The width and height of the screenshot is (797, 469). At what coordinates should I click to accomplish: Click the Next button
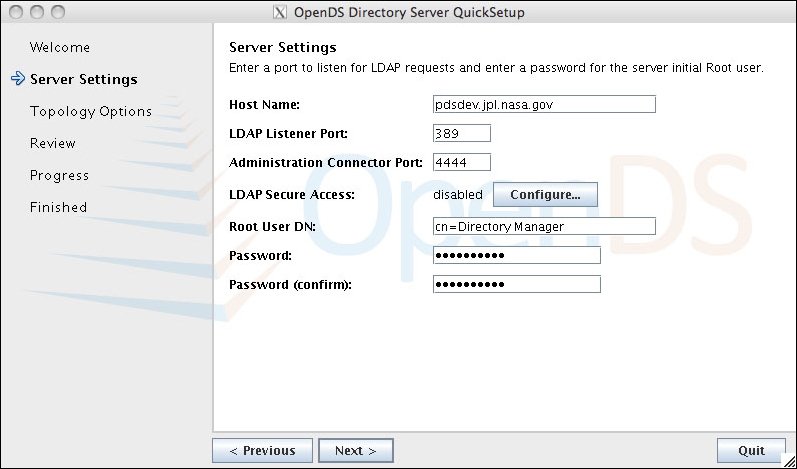pyautogui.click(x=356, y=451)
